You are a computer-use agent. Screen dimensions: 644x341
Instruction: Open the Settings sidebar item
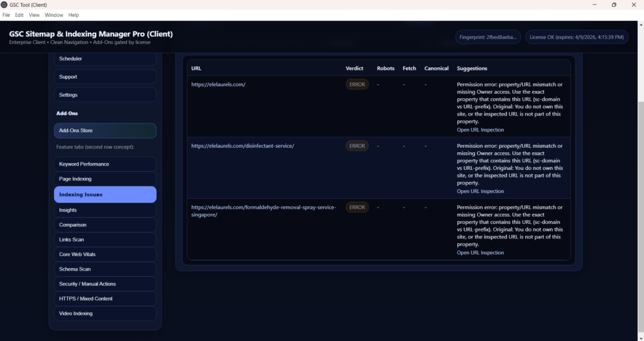point(105,95)
